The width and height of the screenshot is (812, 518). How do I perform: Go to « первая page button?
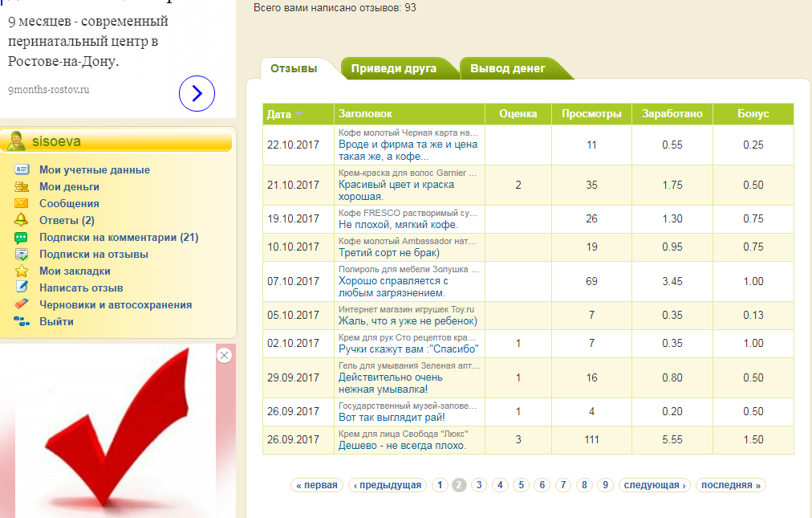tap(316, 485)
